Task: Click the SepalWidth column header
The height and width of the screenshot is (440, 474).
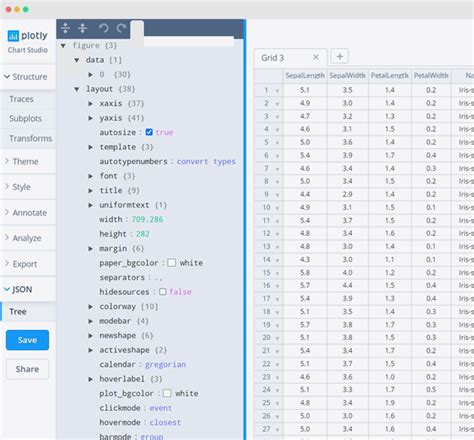Action: pyautogui.click(x=347, y=76)
